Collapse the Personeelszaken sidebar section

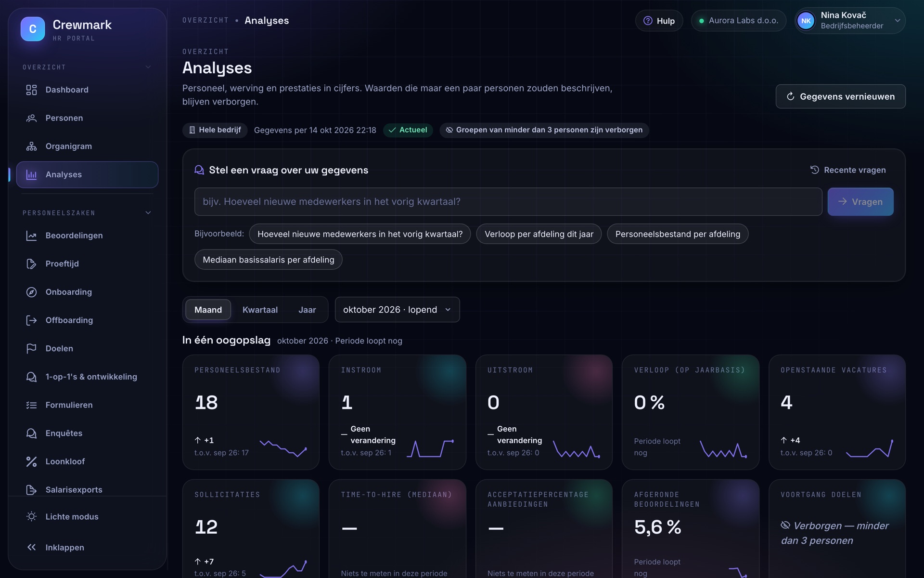tap(148, 213)
